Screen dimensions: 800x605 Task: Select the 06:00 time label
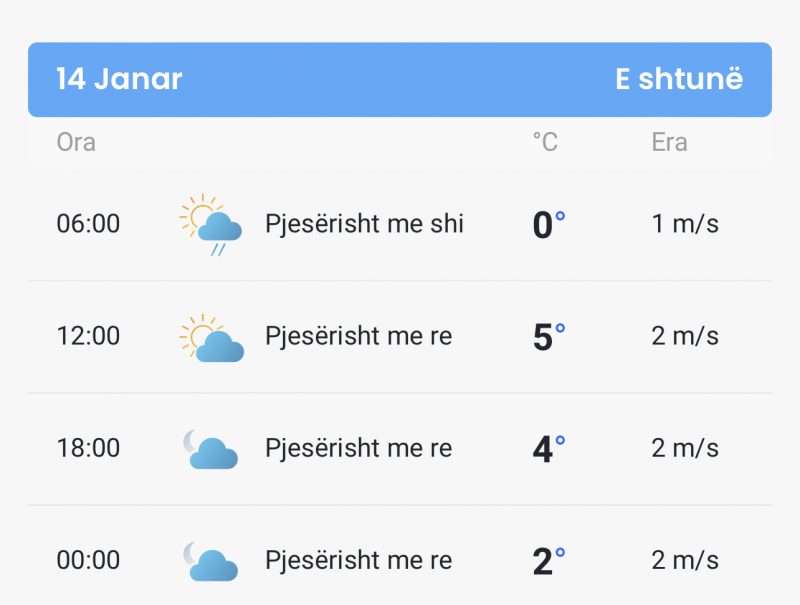click(x=88, y=224)
